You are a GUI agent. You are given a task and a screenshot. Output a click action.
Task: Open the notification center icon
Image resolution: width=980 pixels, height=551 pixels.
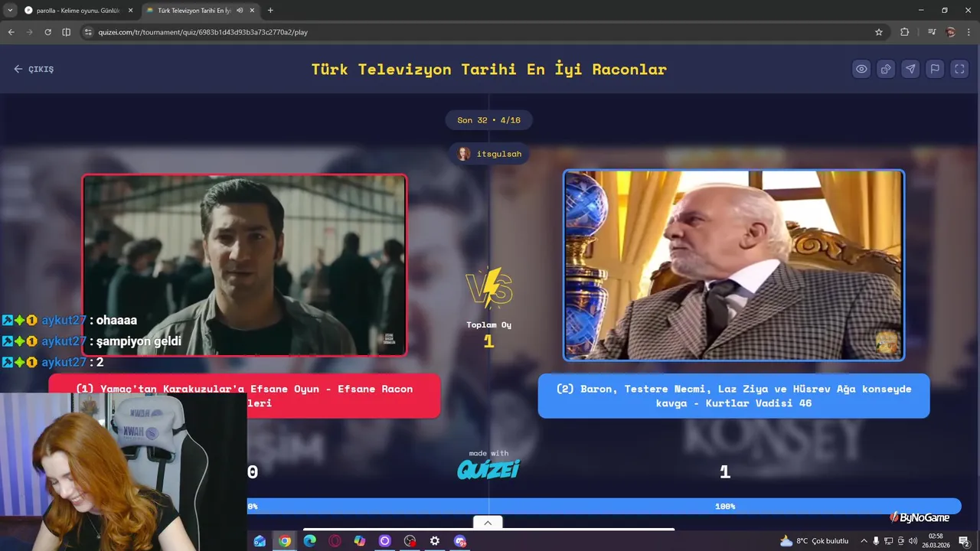(965, 541)
